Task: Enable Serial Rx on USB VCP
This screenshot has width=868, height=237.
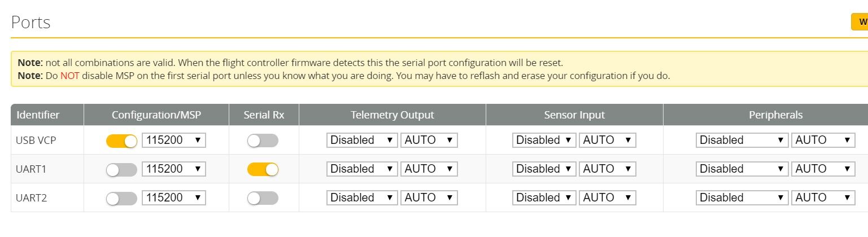Action: click(x=263, y=141)
